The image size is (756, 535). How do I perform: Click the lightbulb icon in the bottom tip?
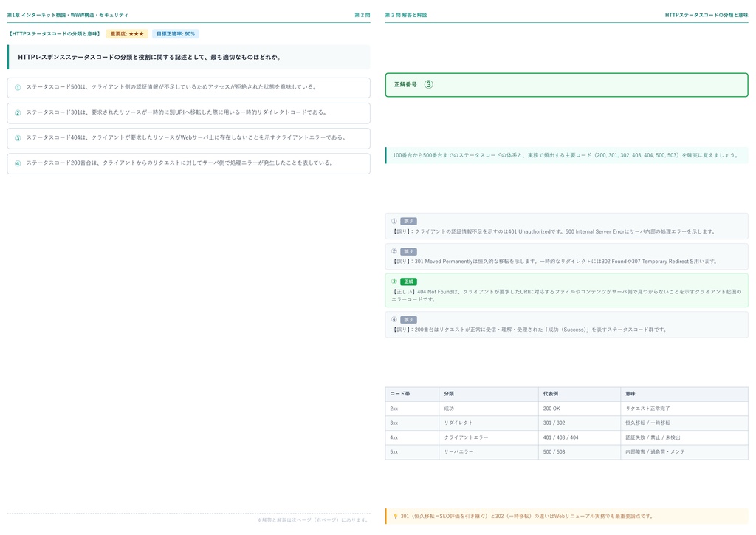pos(396,517)
